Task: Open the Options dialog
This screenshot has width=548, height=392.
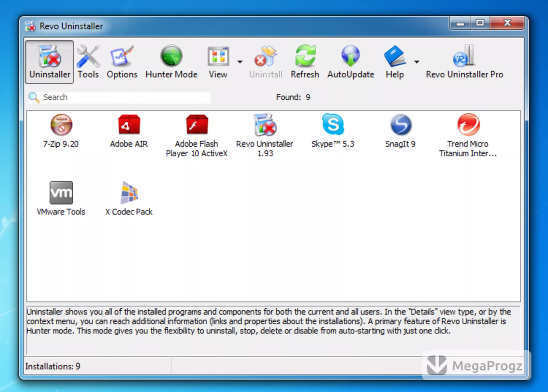Action: [122, 62]
